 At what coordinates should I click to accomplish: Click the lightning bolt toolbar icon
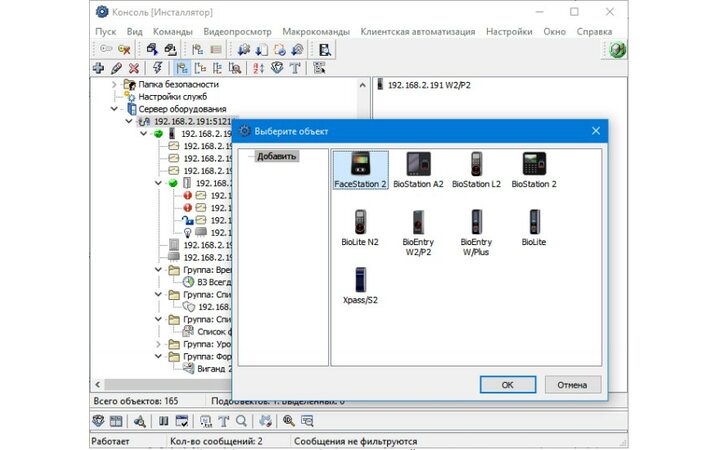click(157, 68)
